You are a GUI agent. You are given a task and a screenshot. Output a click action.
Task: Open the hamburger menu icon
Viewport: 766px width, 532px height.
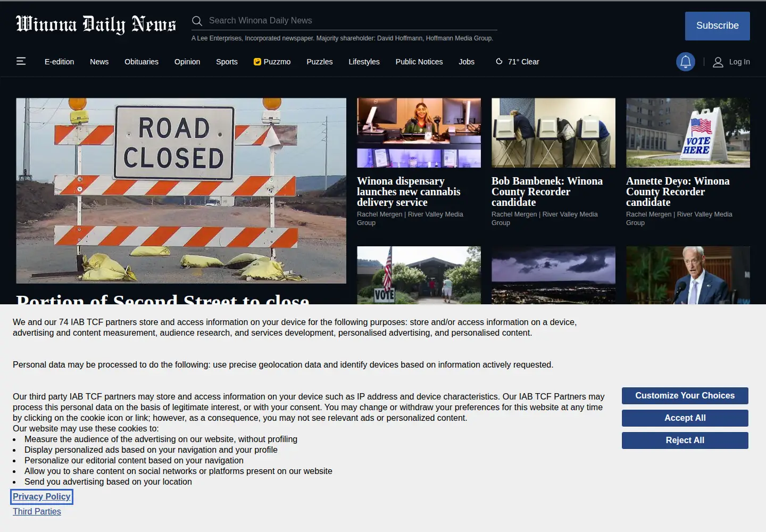21,61
